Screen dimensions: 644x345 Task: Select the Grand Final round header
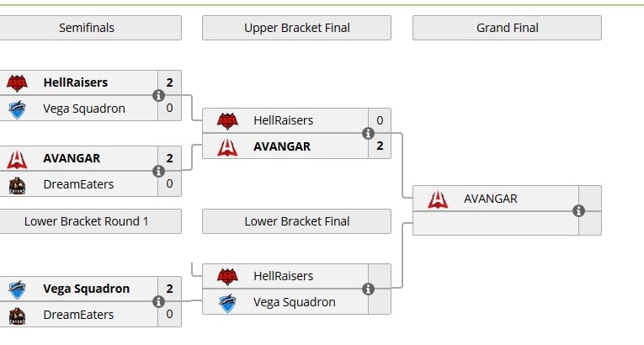[x=508, y=28]
